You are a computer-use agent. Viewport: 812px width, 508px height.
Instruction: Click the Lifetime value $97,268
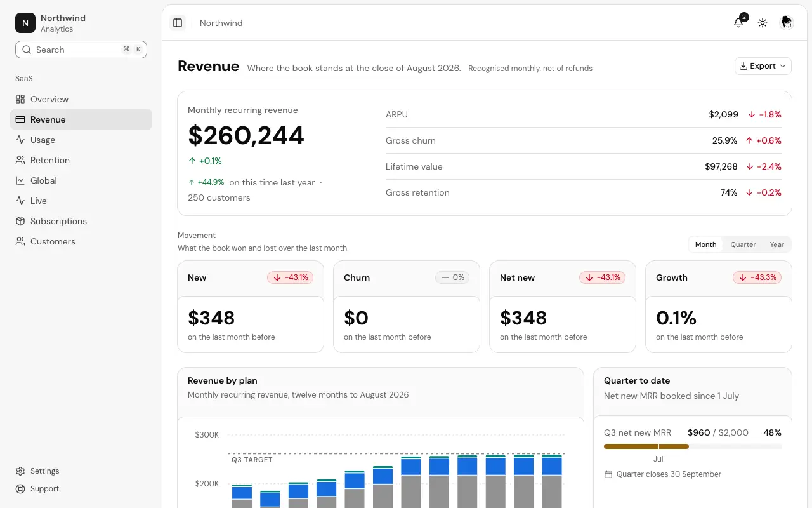721,167
